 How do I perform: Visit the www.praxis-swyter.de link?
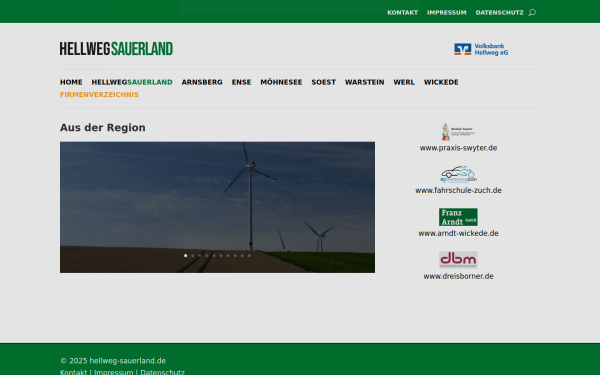[x=458, y=148]
